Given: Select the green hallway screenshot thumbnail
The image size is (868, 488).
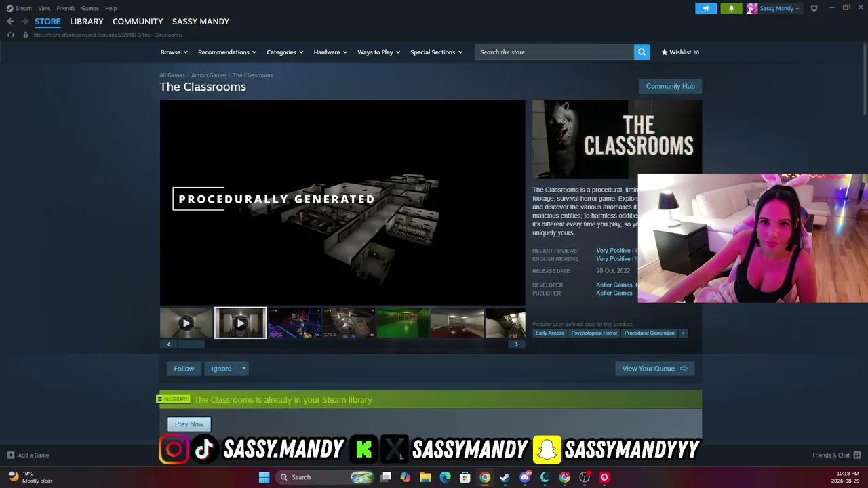Looking at the screenshot, I should [403, 323].
